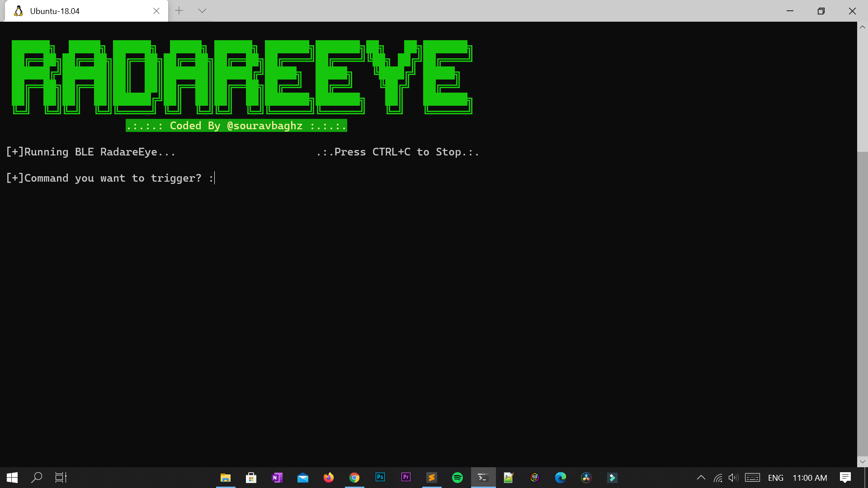Open Task View

(x=61, y=478)
